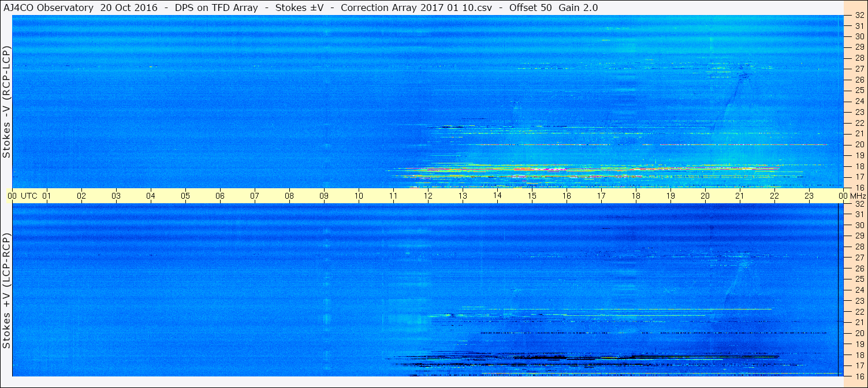Select the 21 hour tick on the time axis
Image resolution: width=868 pixels, height=388 pixels.
point(740,196)
